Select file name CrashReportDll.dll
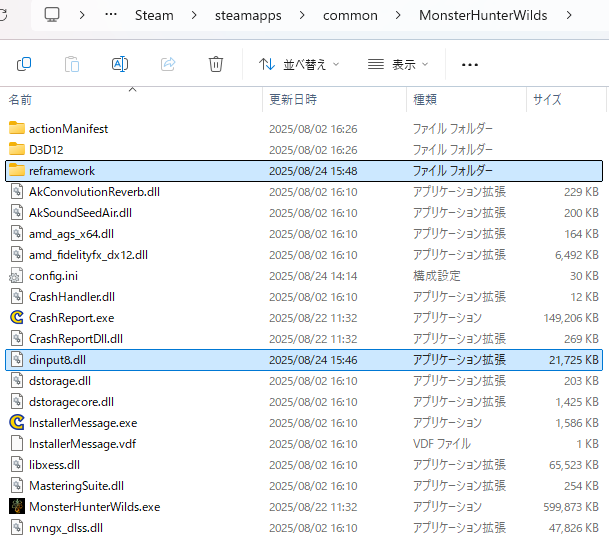The width and height of the screenshot is (609, 537). pyautogui.click(x=76, y=339)
